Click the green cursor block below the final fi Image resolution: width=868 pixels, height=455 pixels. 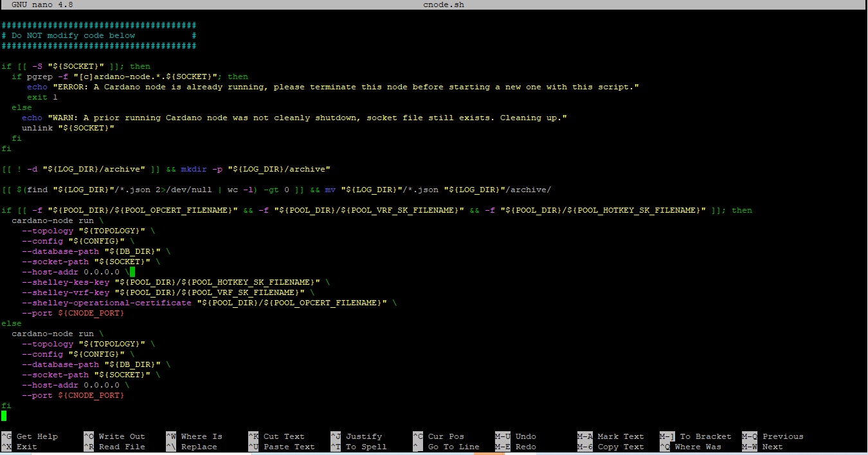tap(4, 416)
